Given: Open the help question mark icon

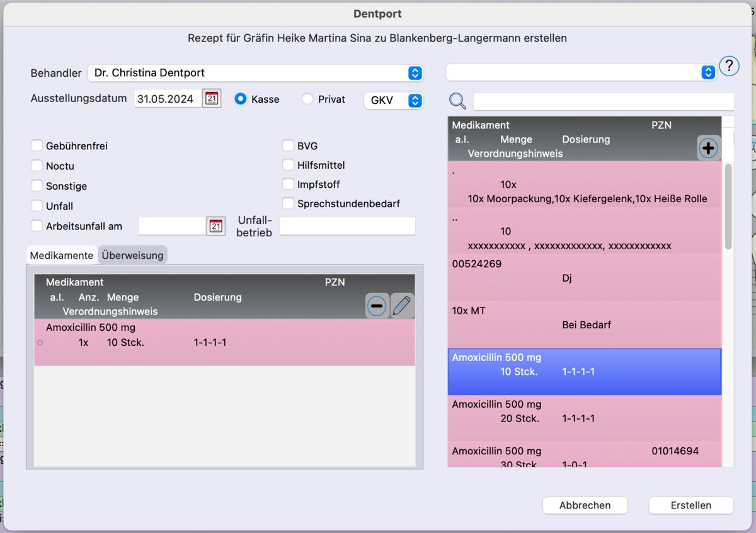Looking at the screenshot, I should point(729,66).
